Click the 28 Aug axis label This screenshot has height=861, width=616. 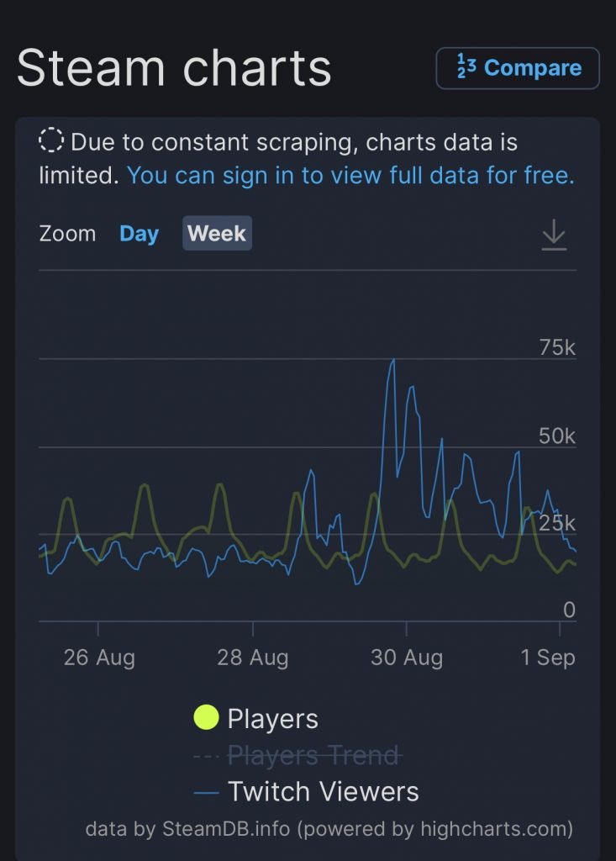[253, 657]
